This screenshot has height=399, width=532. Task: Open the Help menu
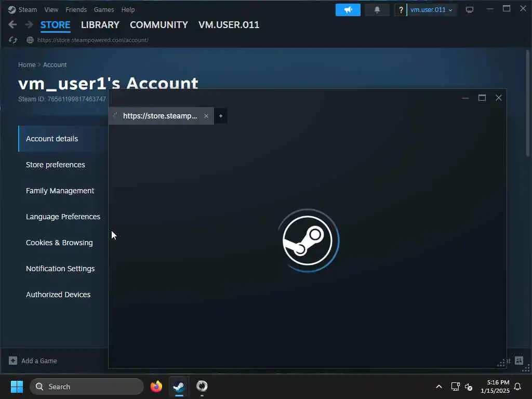pyautogui.click(x=128, y=9)
